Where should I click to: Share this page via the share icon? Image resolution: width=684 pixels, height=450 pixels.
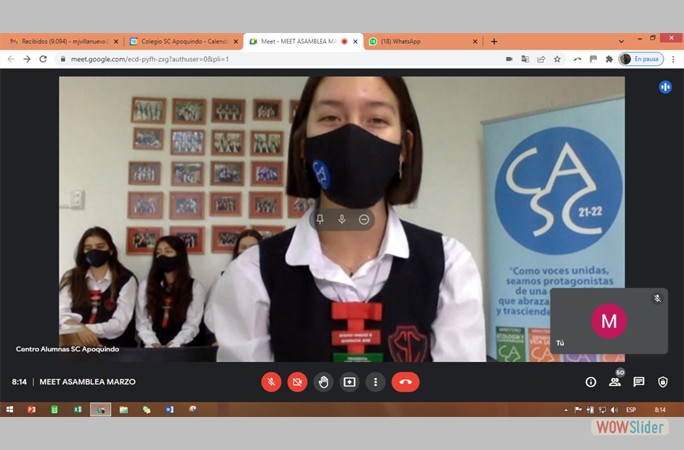[541, 59]
